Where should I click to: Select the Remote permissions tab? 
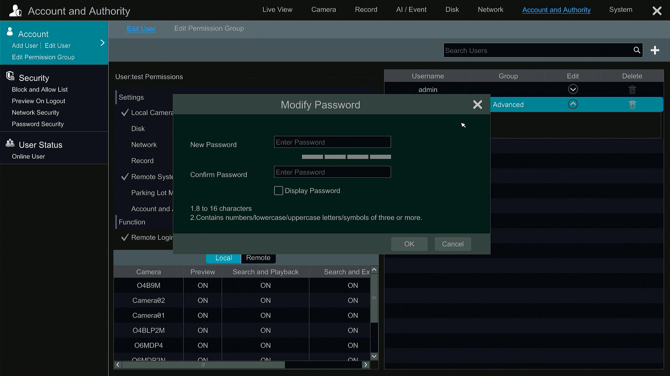point(258,258)
